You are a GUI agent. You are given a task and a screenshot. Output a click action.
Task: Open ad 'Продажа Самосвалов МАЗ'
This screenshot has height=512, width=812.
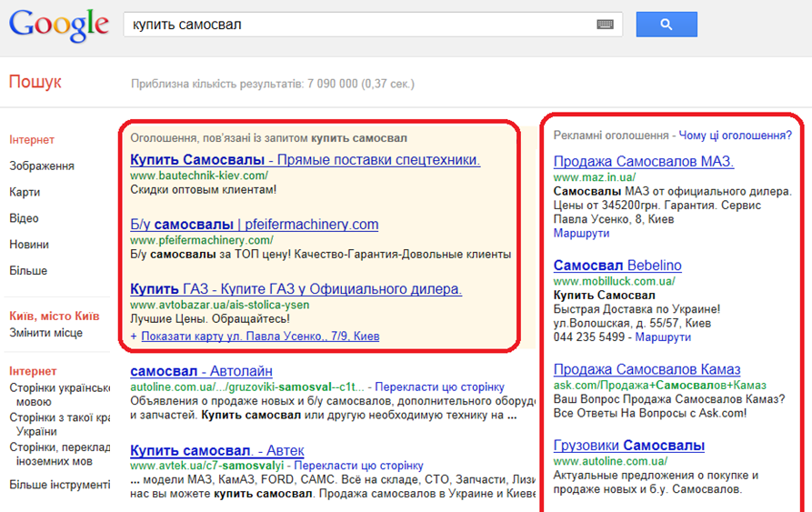pyautogui.click(x=644, y=162)
